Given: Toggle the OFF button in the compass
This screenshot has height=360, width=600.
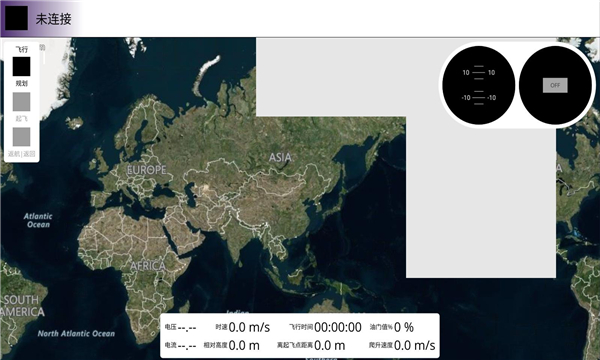Looking at the screenshot, I should click(x=555, y=85).
